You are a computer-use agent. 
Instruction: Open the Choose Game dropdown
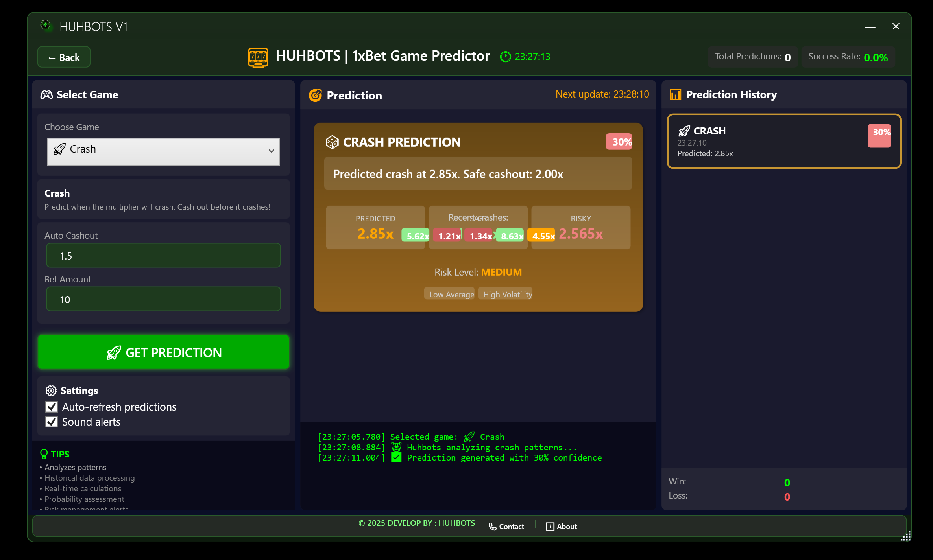164,152
